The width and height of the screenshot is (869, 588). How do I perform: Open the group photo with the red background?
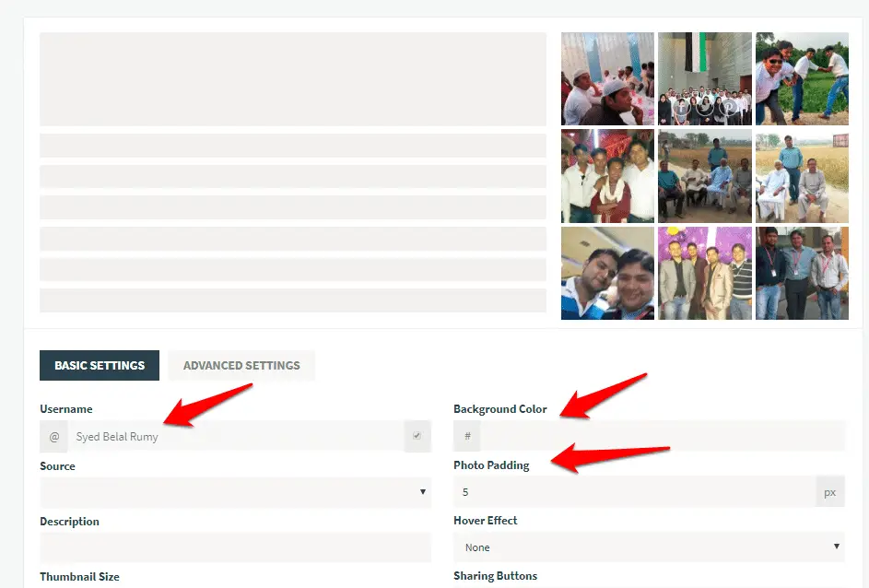click(607, 176)
